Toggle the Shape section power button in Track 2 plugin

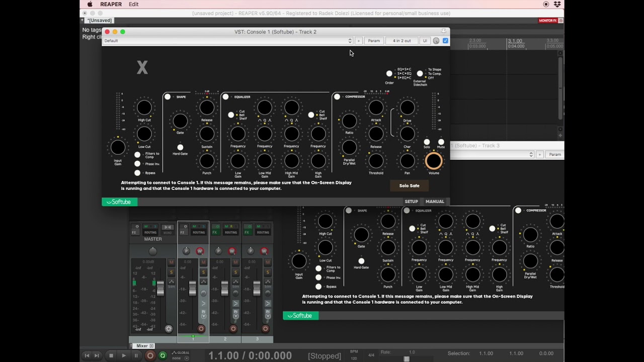click(x=168, y=97)
